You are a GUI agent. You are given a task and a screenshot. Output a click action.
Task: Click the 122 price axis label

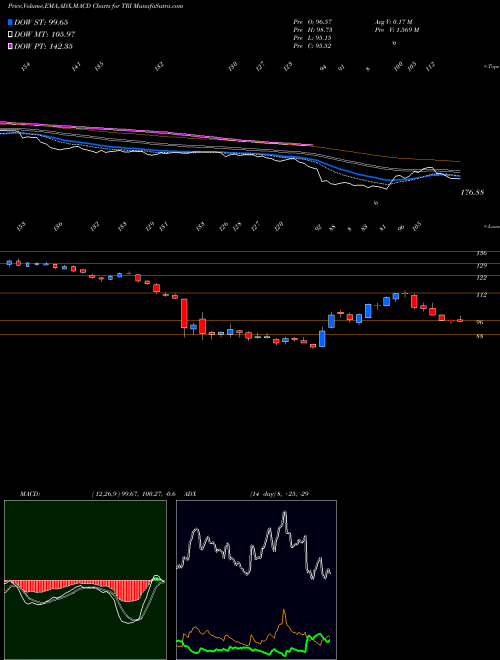click(482, 278)
